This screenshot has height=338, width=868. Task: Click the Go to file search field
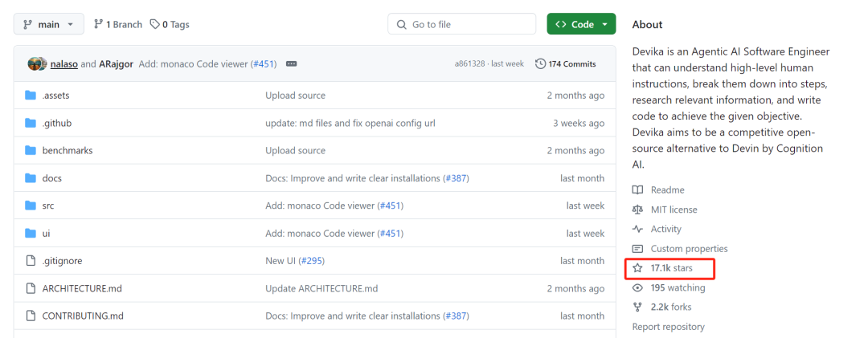click(461, 24)
